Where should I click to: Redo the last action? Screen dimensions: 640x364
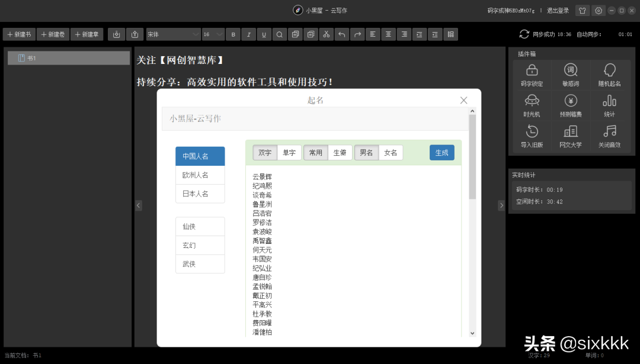coord(357,34)
